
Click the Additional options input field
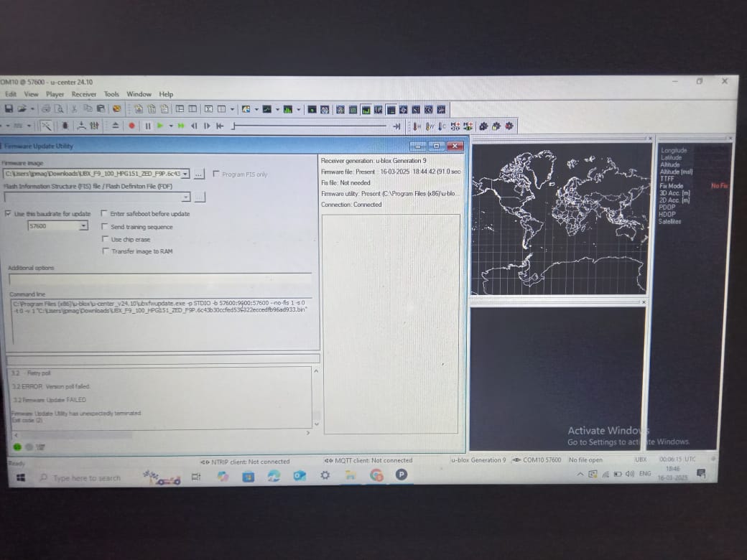point(160,279)
